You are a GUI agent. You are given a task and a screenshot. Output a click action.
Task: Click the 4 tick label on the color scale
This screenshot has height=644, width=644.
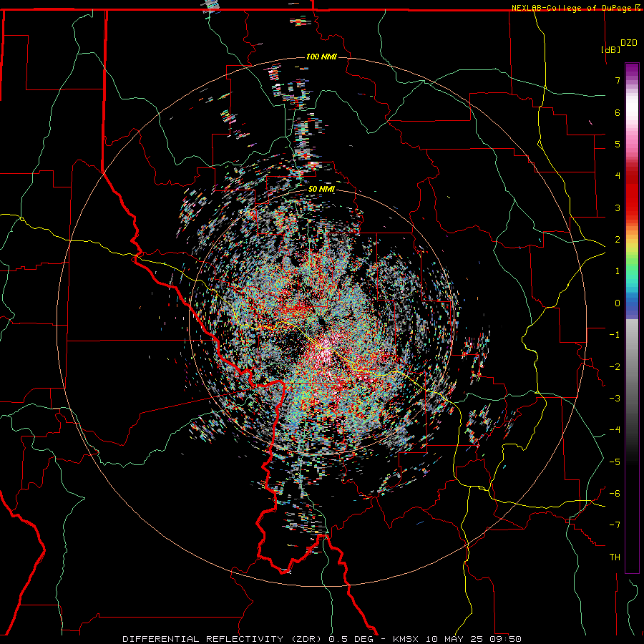pos(618,176)
